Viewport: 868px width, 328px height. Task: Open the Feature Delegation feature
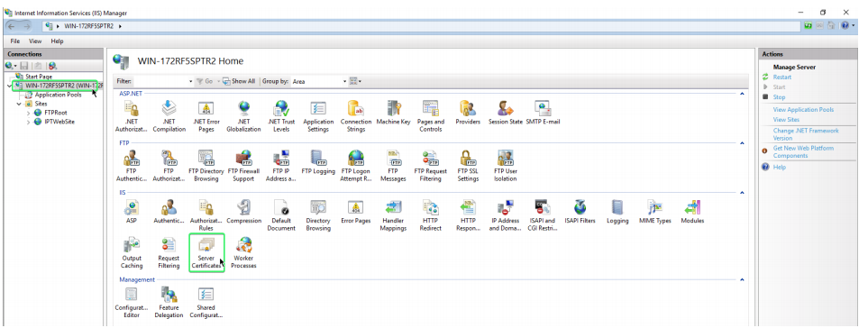169,303
